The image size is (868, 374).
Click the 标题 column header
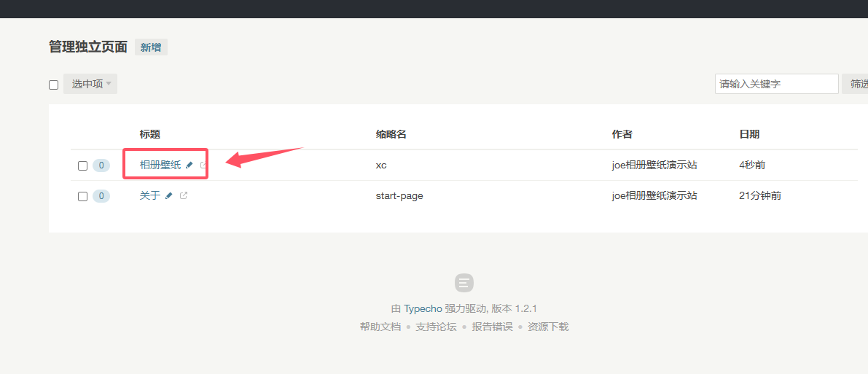(x=149, y=134)
